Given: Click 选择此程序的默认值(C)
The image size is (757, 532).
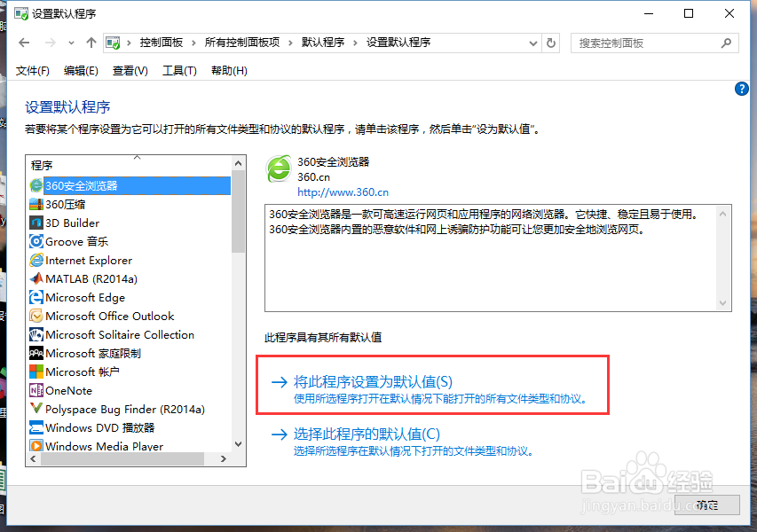Looking at the screenshot, I should click(x=367, y=434).
